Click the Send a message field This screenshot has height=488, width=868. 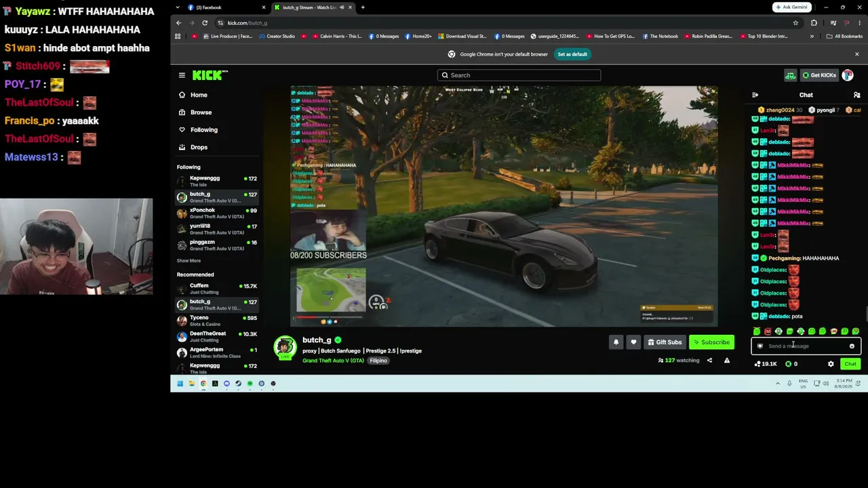806,346
